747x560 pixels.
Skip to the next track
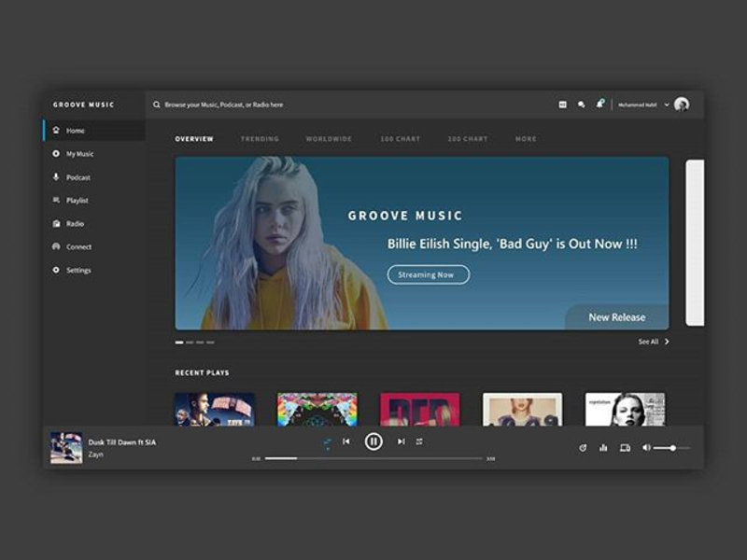[x=401, y=441]
